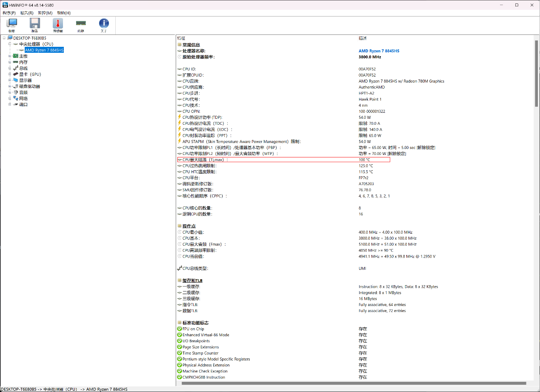Click the HWiNFO app icon in title bar

[4, 5]
